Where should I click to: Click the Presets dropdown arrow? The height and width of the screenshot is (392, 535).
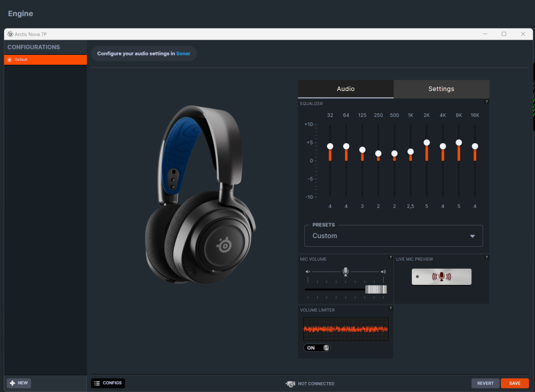pos(472,236)
